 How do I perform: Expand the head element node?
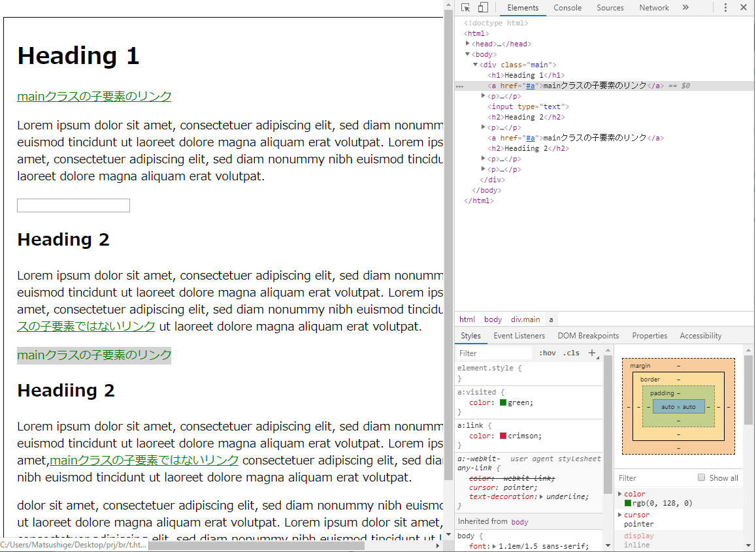click(468, 44)
